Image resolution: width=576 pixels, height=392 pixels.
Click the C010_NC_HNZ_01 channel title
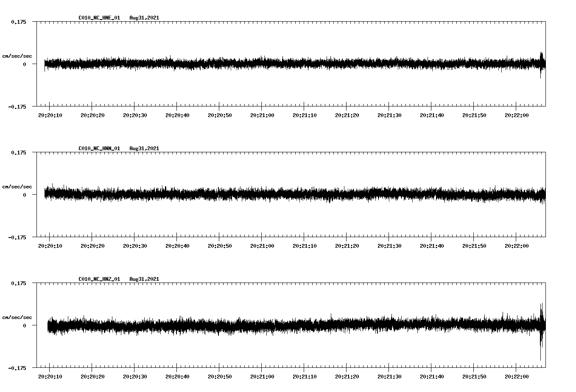click(x=99, y=279)
